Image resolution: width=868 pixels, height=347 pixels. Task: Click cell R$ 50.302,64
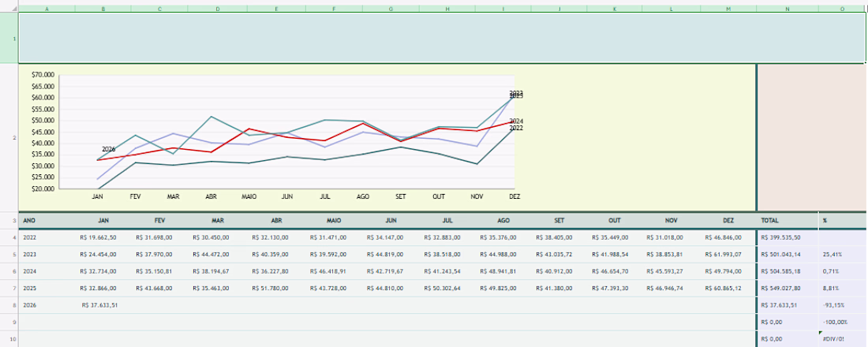pyautogui.click(x=447, y=288)
